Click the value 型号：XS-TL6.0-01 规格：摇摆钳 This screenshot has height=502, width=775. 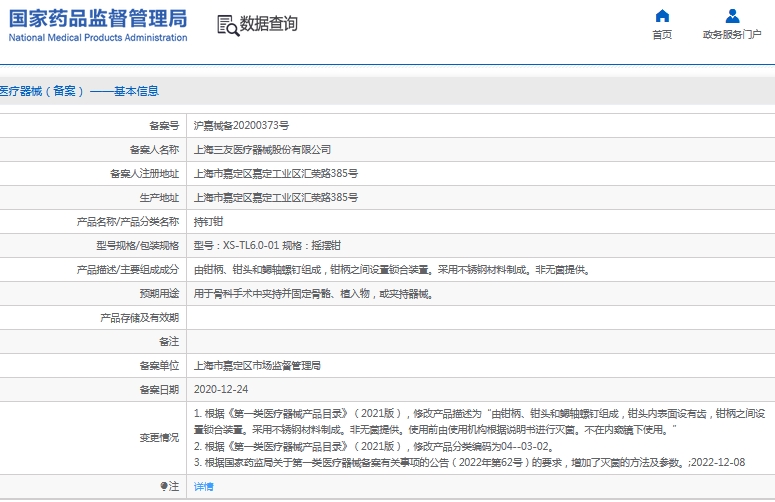(267, 246)
